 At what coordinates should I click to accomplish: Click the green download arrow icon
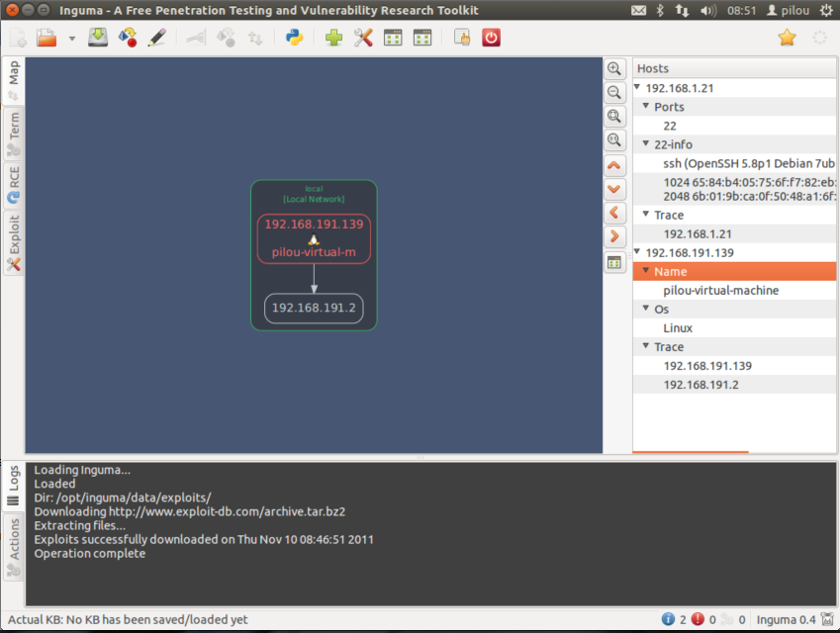coord(98,38)
